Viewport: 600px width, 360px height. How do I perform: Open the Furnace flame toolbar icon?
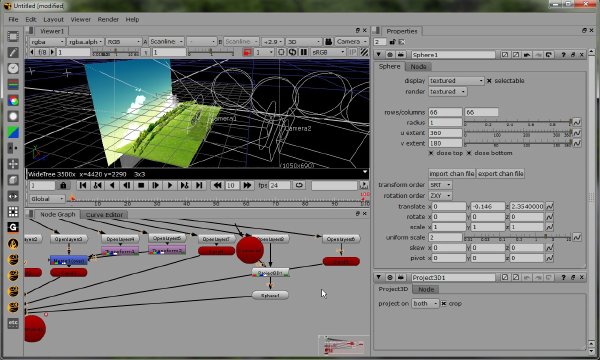13,244
